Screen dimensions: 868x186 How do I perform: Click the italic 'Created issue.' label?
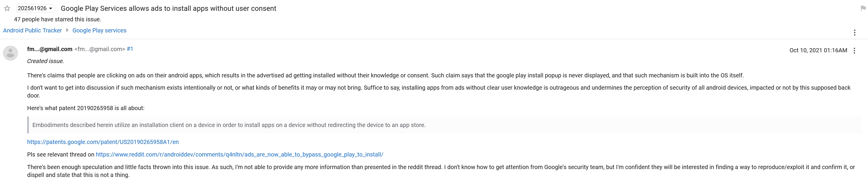(45, 61)
